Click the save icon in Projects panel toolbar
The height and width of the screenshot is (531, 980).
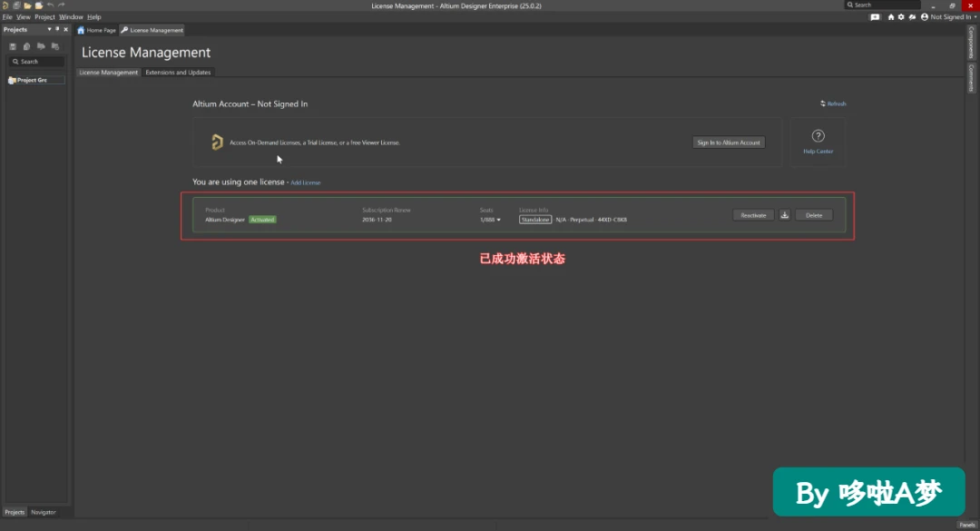click(13, 46)
